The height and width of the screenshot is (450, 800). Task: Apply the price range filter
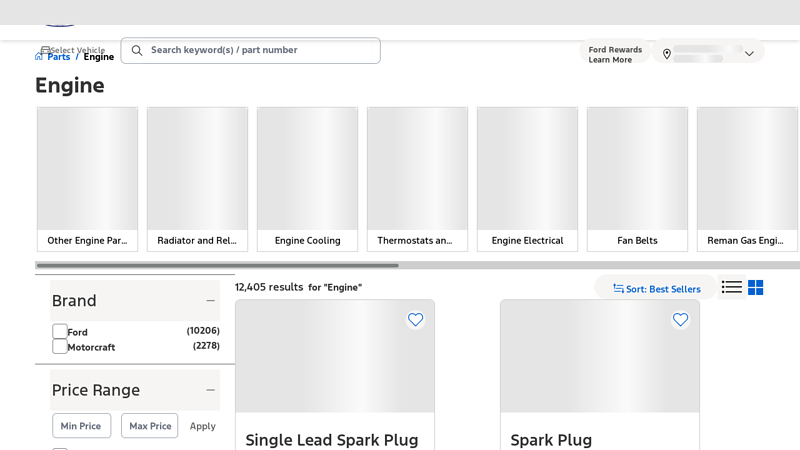(202, 426)
